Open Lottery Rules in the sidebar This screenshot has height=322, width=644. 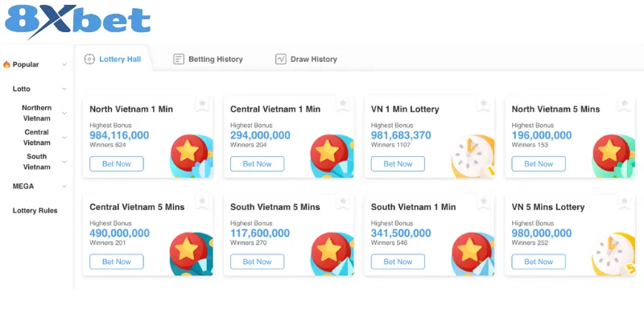coord(35,211)
